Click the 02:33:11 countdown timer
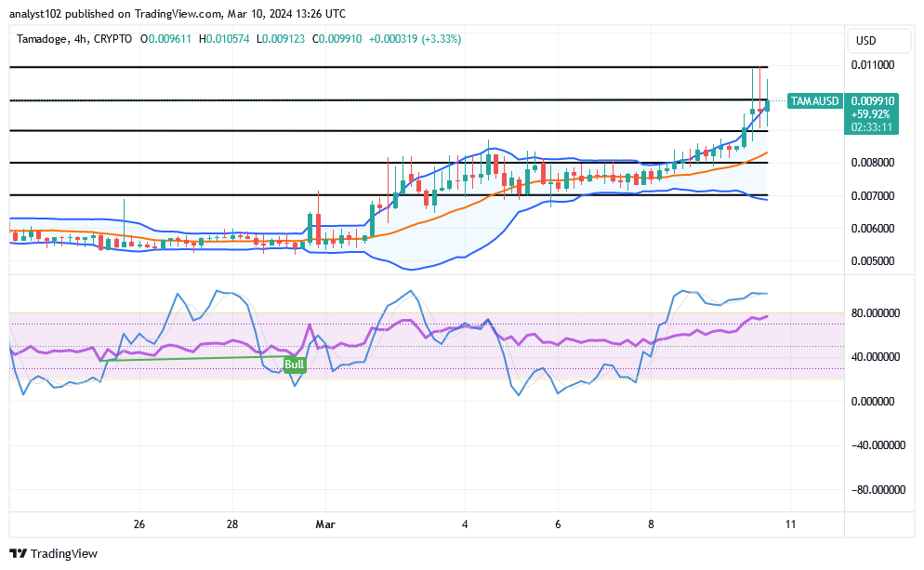This screenshot has height=570, width=924. [872, 127]
